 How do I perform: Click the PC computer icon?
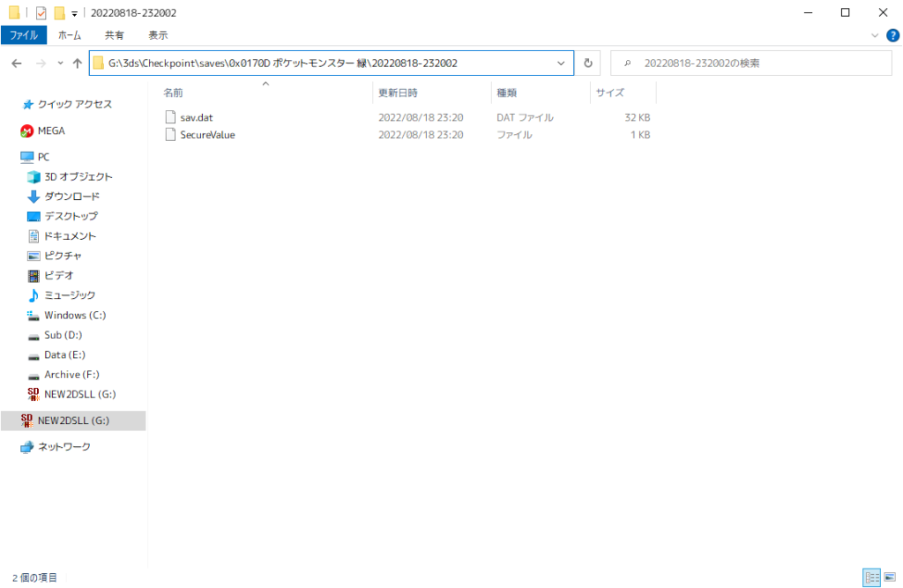coord(26,157)
